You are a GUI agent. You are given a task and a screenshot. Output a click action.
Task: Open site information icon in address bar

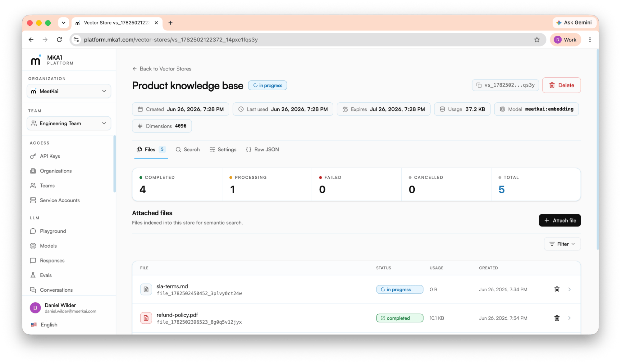(x=76, y=40)
